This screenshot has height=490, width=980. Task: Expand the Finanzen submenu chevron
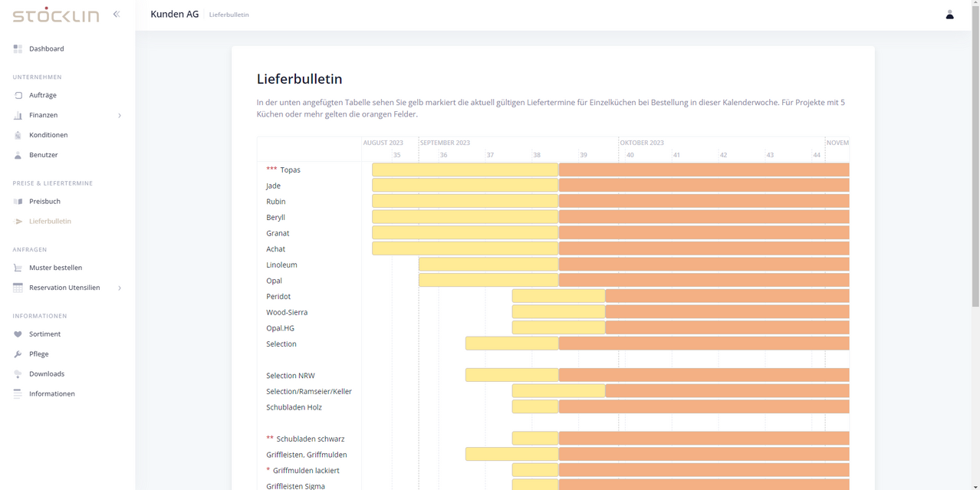(120, 116)
